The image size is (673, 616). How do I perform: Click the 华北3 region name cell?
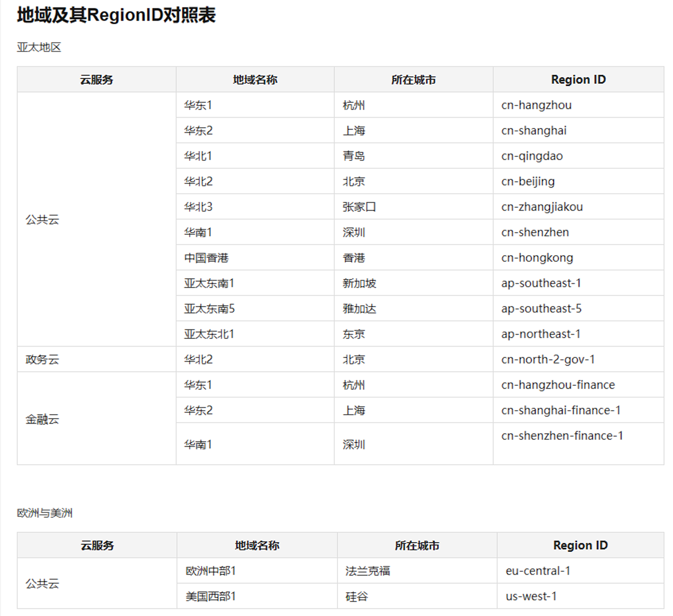pos(255,207)
